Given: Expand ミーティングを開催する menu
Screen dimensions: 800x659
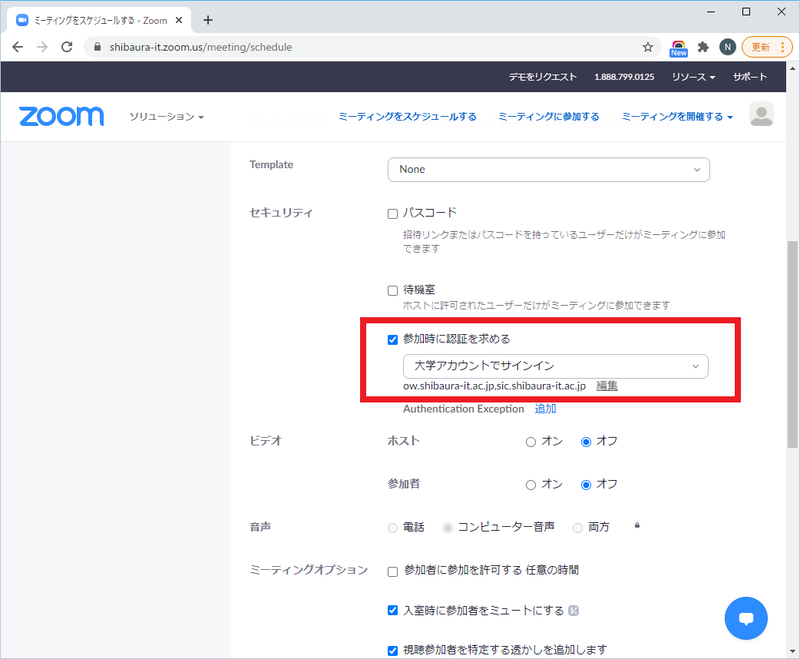Looking at the screenshot, I should [x=677, y=117].
